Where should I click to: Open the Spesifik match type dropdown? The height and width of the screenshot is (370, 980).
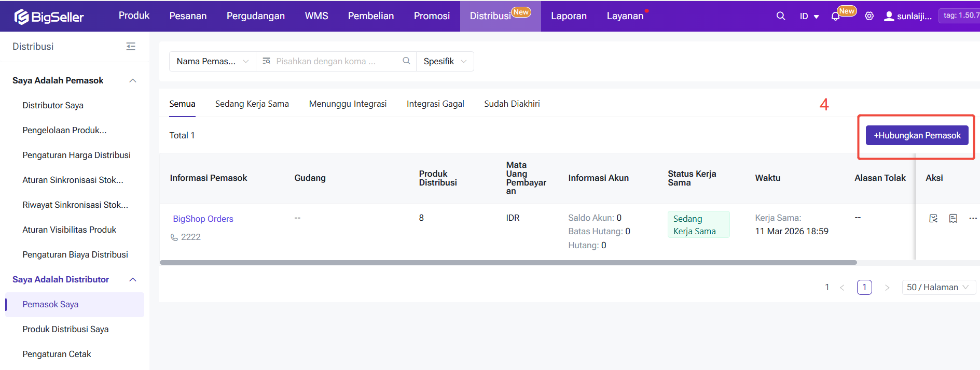point(445,61)
